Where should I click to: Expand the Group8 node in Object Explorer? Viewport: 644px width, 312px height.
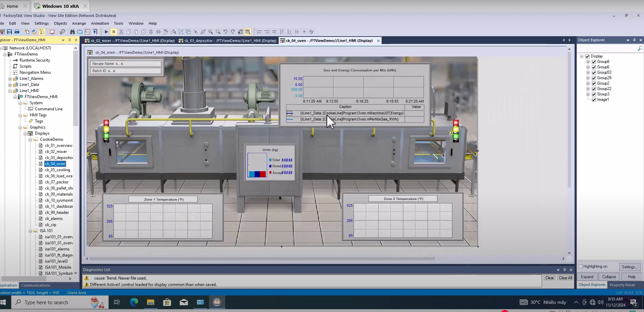(588, 61)
